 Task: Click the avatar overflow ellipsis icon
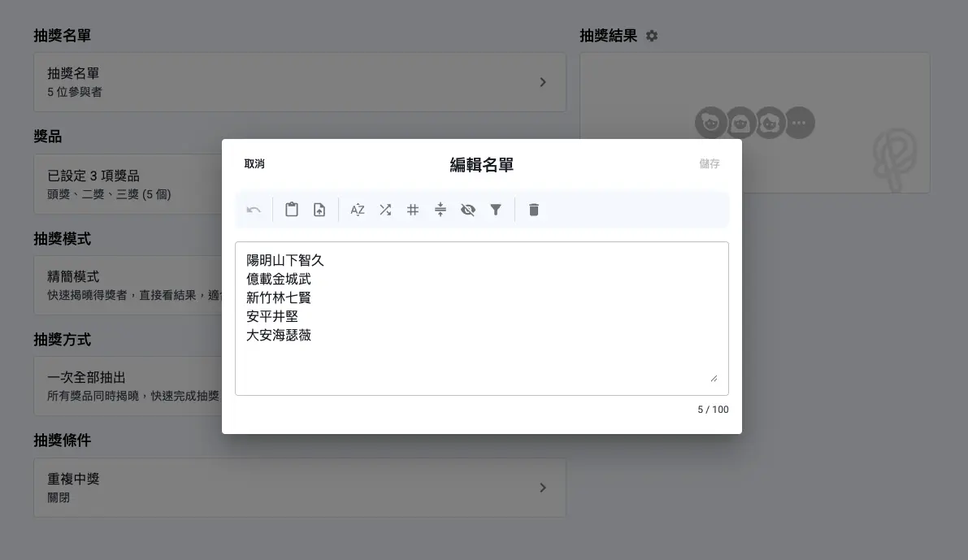pyautogui.click(x=799, y=122)
